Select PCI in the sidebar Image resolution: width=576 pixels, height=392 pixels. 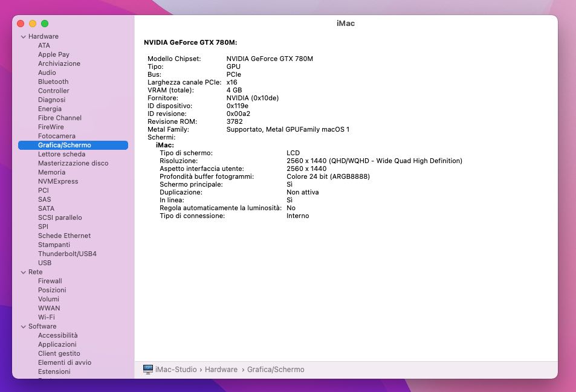point(44,190)
